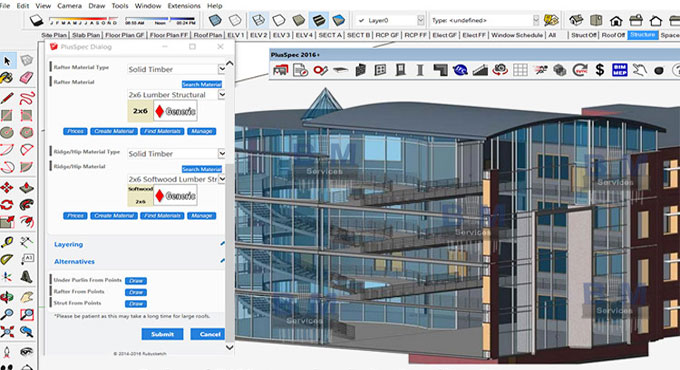Select the Pan hand tool
The width and height of the screenshot is (680, 370).
[x=26, y=297]
